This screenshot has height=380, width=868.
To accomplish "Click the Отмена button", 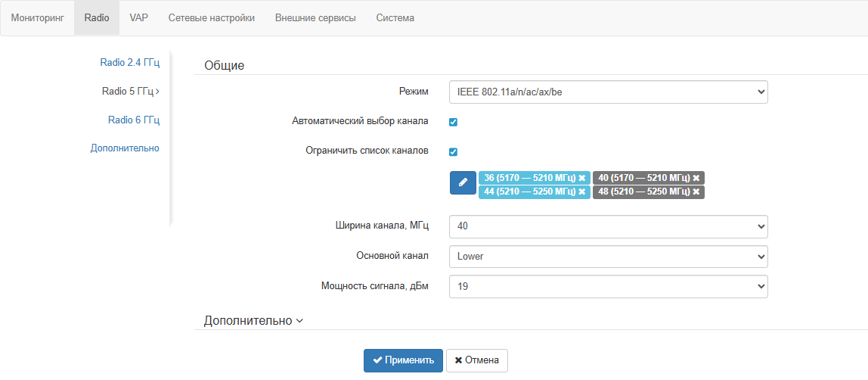I will (476, 360).
